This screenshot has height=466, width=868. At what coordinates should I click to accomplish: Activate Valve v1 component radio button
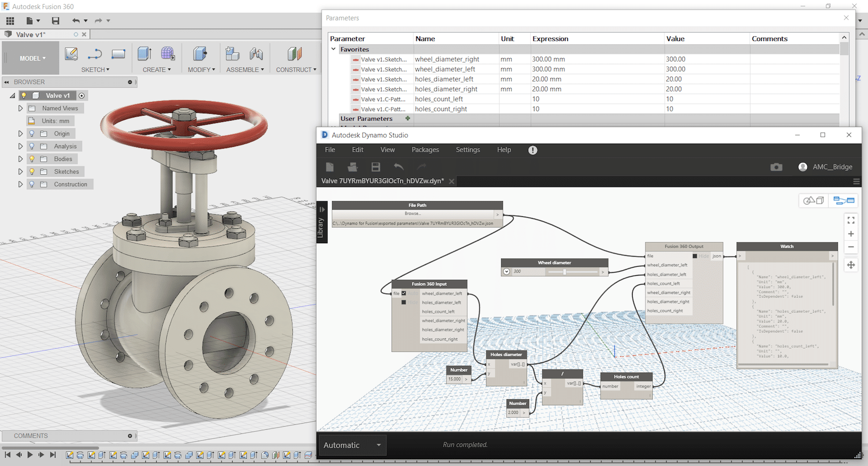[82, 96]
